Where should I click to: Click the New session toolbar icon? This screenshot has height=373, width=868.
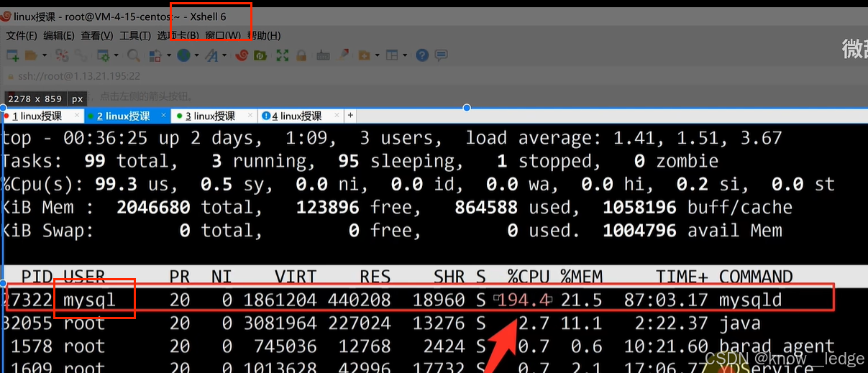click(12, 55)
